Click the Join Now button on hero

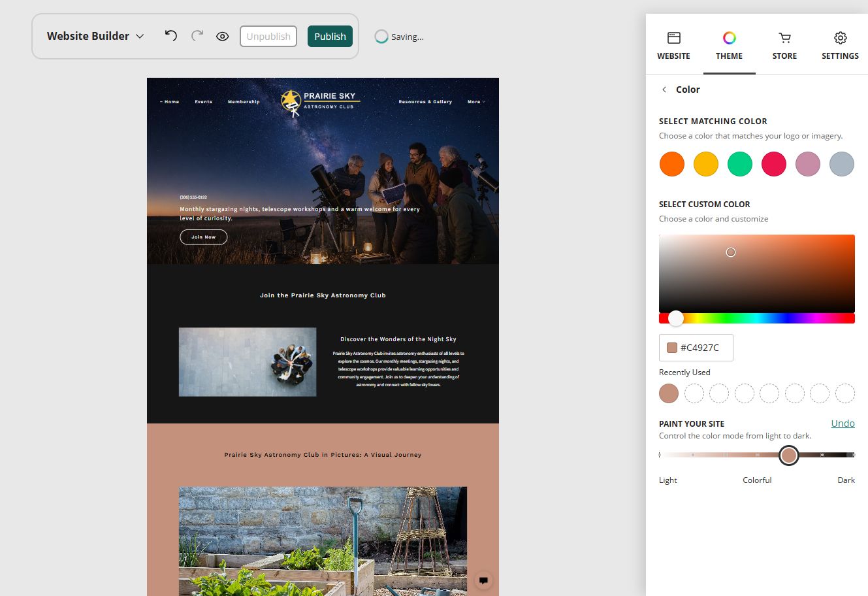coord(203,237)
